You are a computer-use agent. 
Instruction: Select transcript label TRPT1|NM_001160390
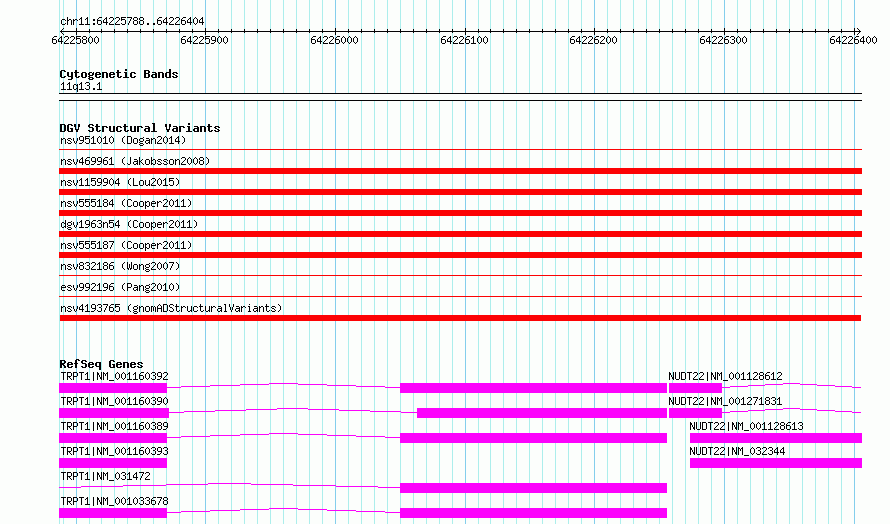tap(114, 401)
